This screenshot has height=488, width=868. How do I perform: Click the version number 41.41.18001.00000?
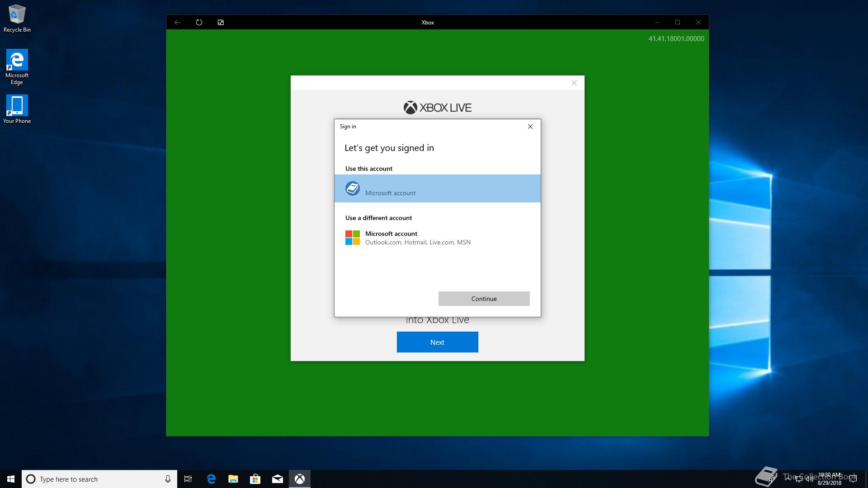(x=676, y=39)
